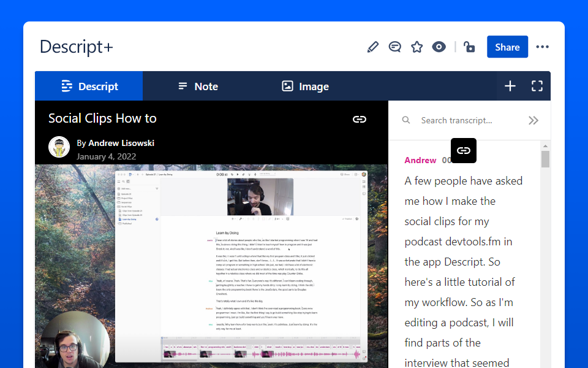The height and width of the screenshot is (368, 588).
Task: Click transcript line 'the app Descript. So'
Action: (452, 262)
